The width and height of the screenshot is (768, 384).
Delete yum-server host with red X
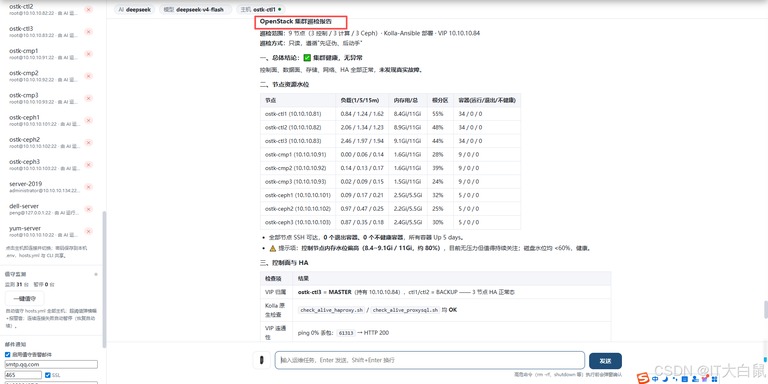point(89,231)
